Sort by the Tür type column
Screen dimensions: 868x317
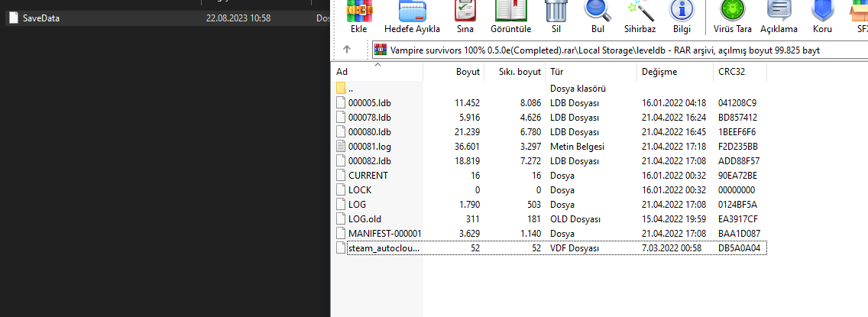(591, 72)
